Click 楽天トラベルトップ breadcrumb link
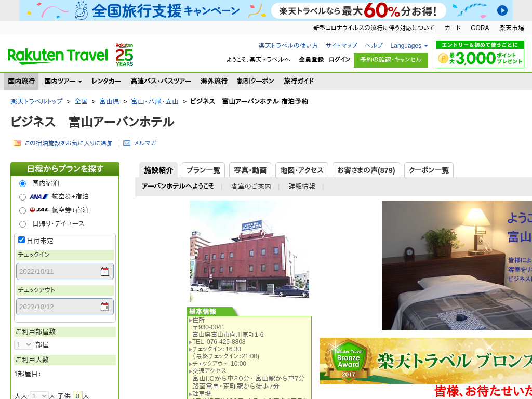The image size is (532, 399). click(37, 101)
